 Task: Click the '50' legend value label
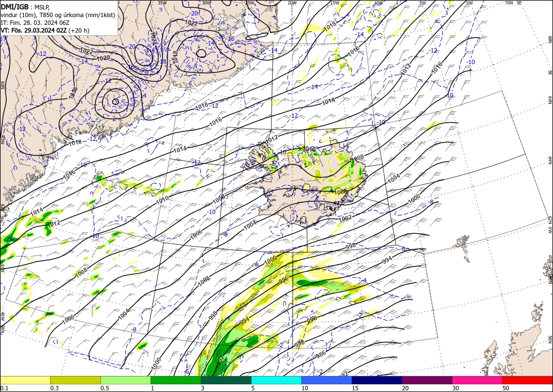505,388
